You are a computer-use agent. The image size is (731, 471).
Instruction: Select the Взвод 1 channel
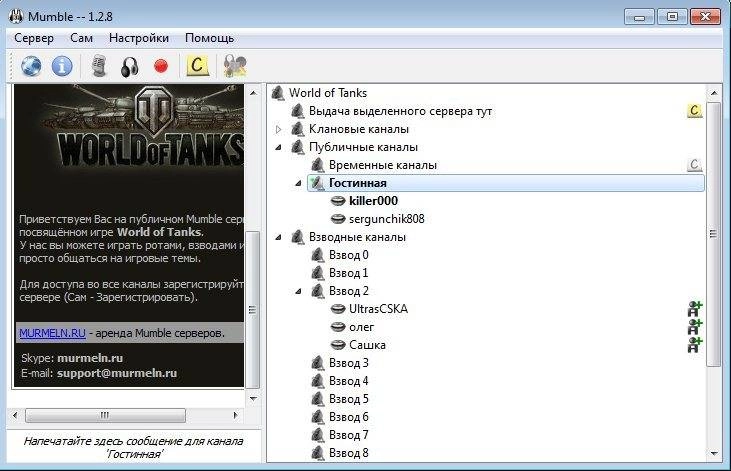[x=349, y=273]
